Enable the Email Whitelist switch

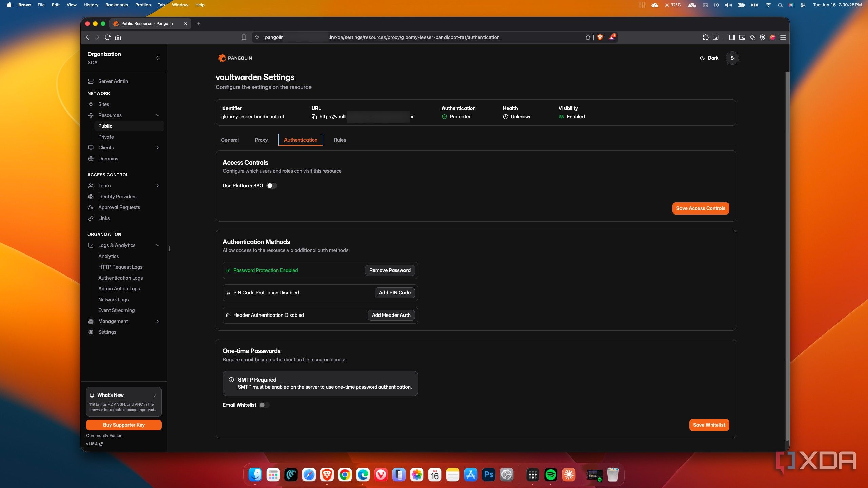point(264,405)
